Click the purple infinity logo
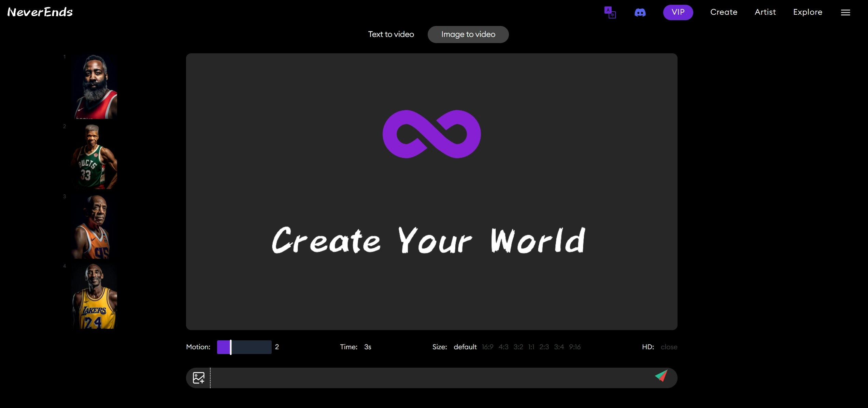 431,134
